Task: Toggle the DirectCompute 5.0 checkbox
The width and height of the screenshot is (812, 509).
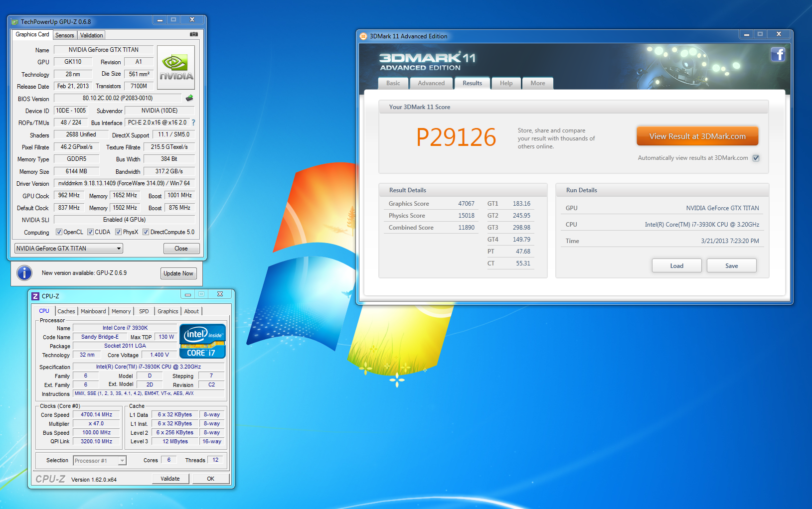Action: [x=146, y=232]
